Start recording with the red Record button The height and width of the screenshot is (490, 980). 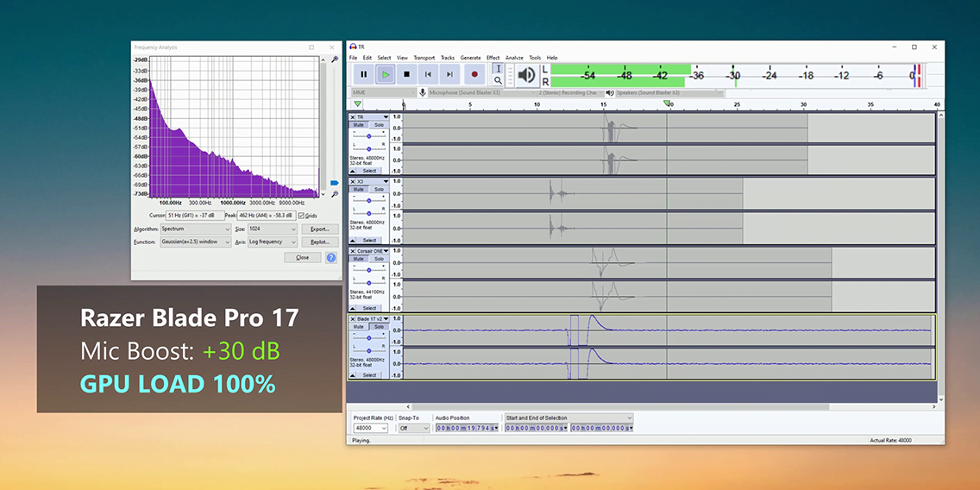click(474, 74)
